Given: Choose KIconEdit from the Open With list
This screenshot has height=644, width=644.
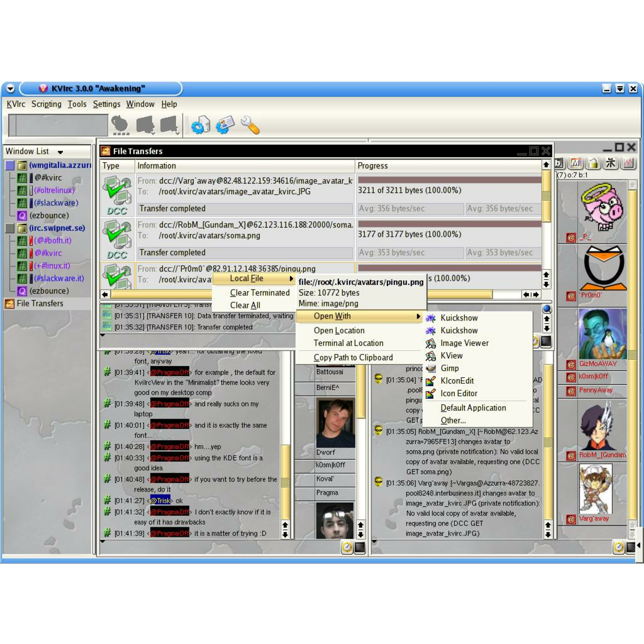Looking at the screenshot, I should point(457,381).
